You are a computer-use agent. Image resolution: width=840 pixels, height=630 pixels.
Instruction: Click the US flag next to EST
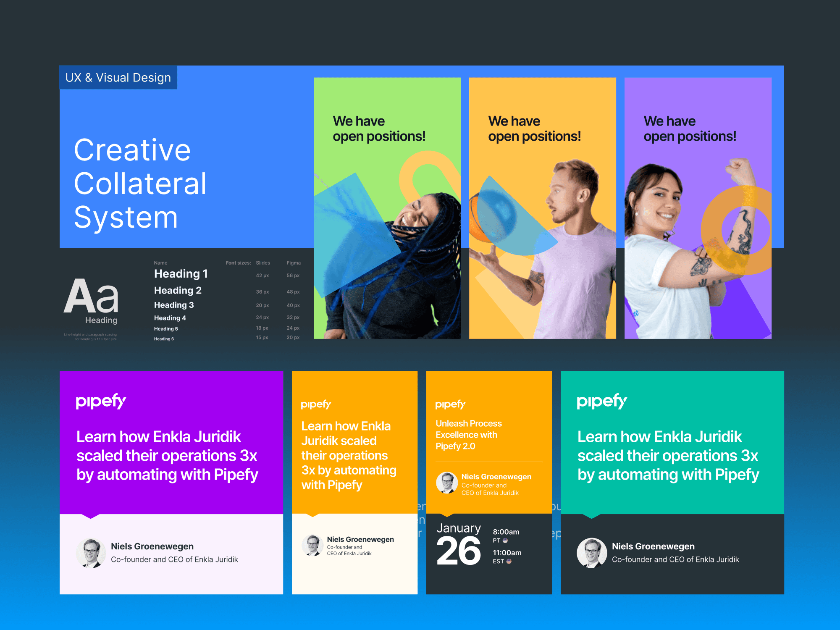[509, 561]
